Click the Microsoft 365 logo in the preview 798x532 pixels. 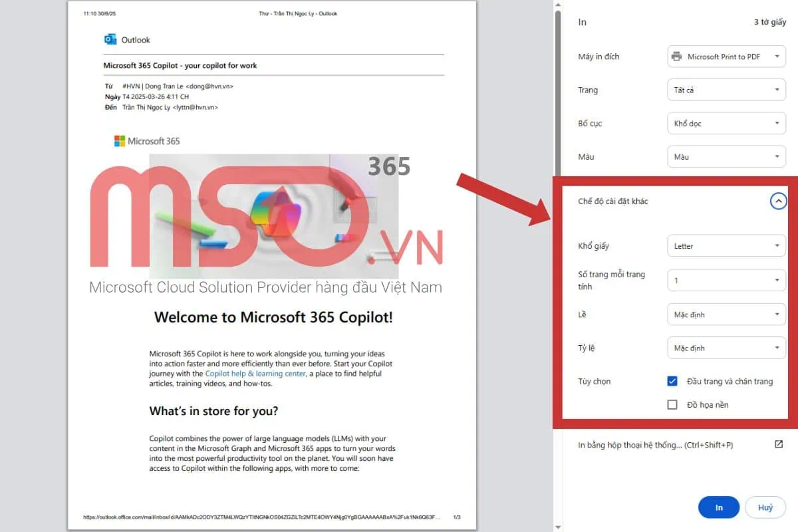pyautogui.click(x=120, y=140)
